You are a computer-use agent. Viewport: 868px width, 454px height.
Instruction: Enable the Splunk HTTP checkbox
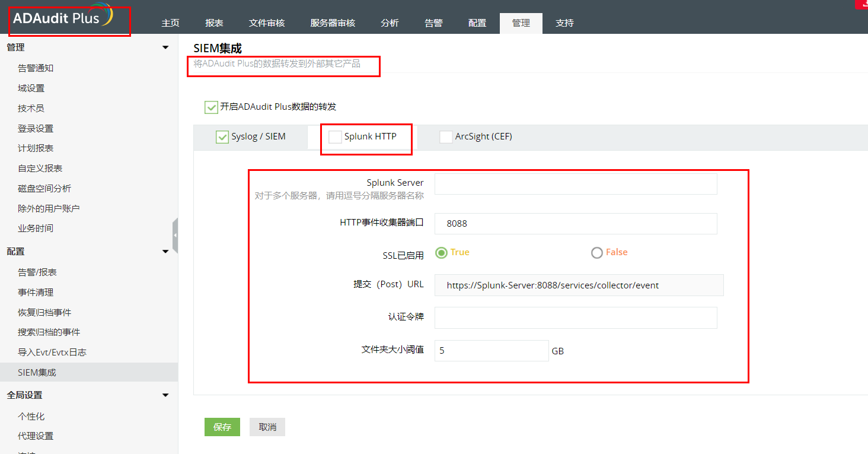335,137
